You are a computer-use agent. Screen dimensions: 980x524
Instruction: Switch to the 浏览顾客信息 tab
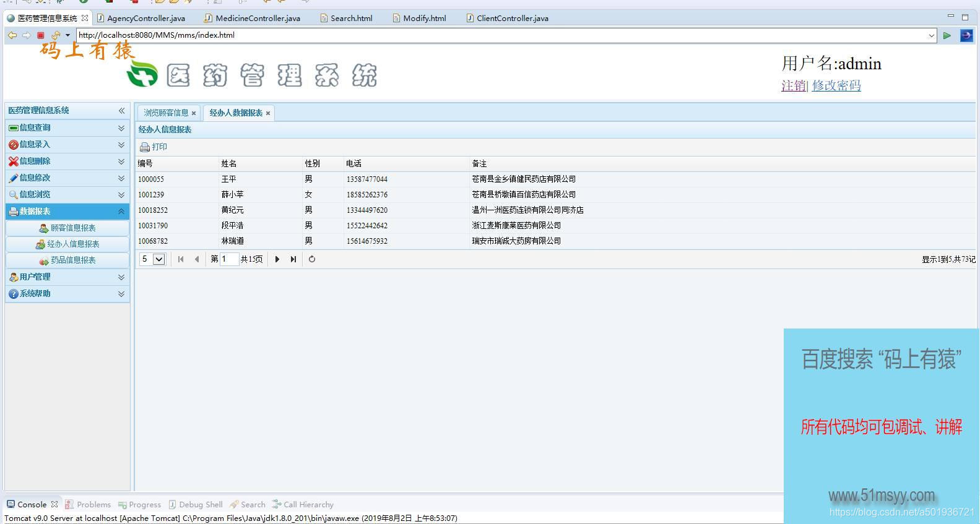[x=166, y=113]
